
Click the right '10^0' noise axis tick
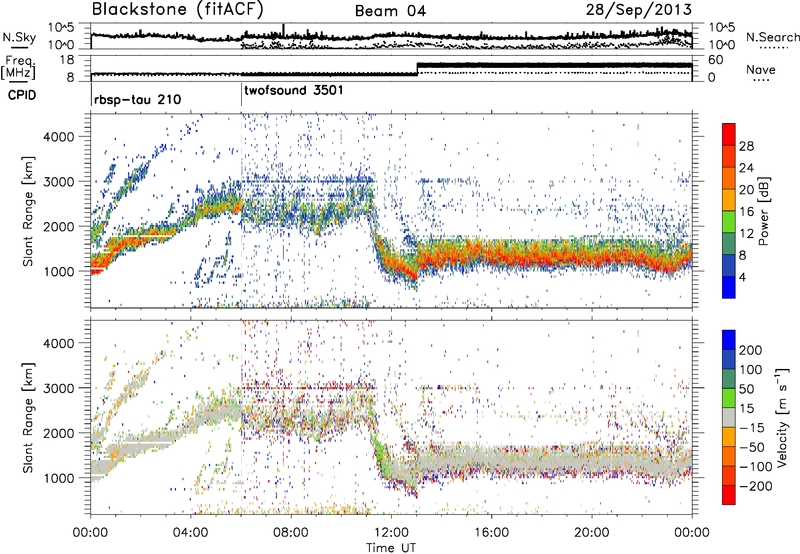(721, 45)
